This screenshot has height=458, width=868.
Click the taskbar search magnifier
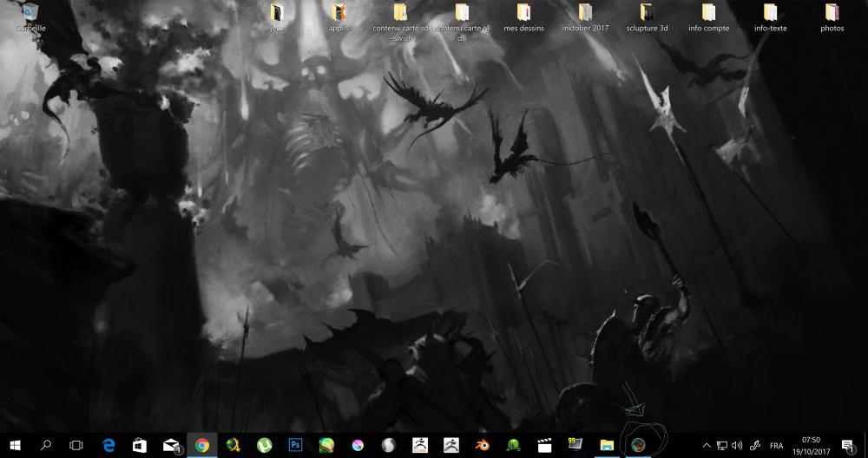point(46,445)
